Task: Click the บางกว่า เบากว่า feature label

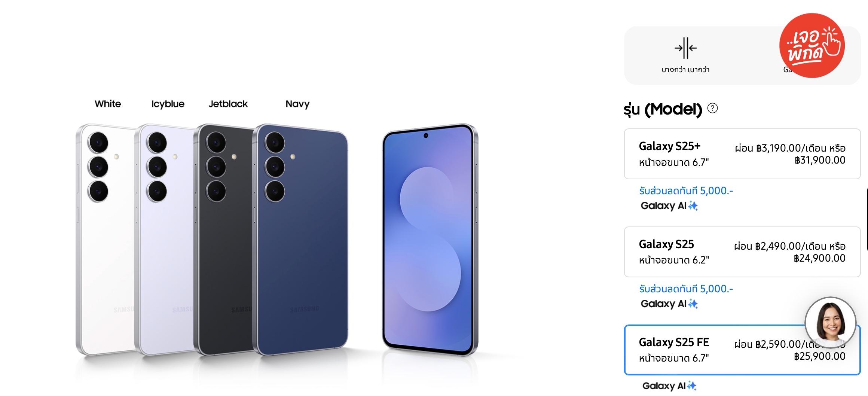Action: pos(685,70)
